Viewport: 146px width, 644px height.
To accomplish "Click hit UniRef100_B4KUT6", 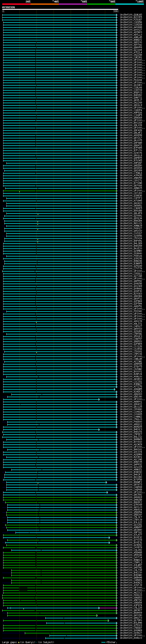I will click(131, 432).
